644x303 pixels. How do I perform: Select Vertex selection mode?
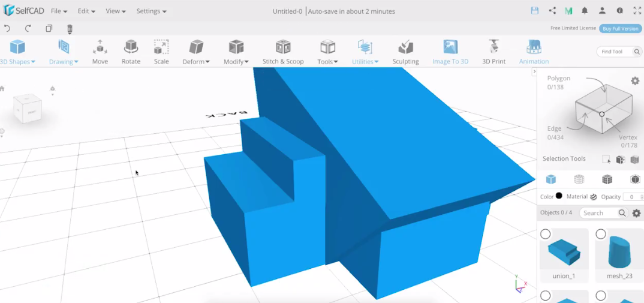coord(628,141)
